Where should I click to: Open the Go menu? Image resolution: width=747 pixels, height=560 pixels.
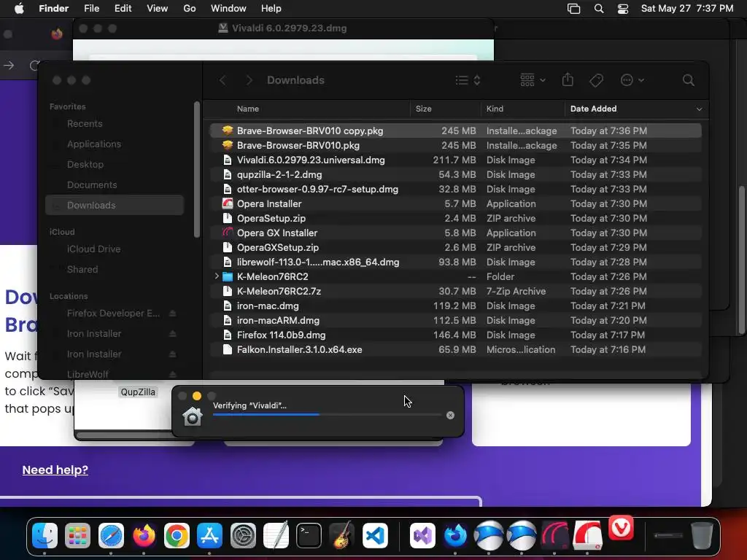coord(190,9)
